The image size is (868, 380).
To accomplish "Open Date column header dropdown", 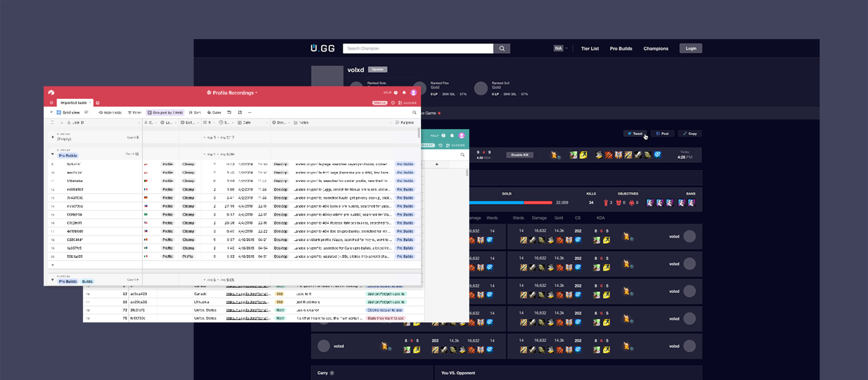I will click(267, 123).
